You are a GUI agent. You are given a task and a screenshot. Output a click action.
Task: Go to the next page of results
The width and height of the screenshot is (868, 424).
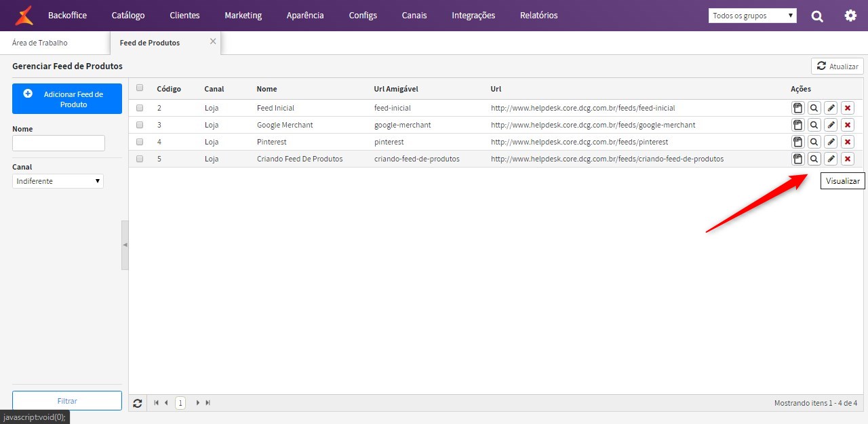(x=198, y=403)
